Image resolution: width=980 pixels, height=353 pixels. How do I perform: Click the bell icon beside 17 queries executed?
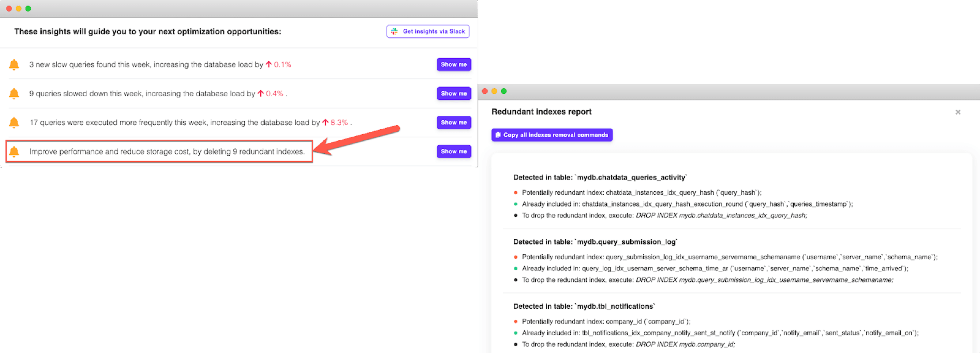[x=14, y=123]
